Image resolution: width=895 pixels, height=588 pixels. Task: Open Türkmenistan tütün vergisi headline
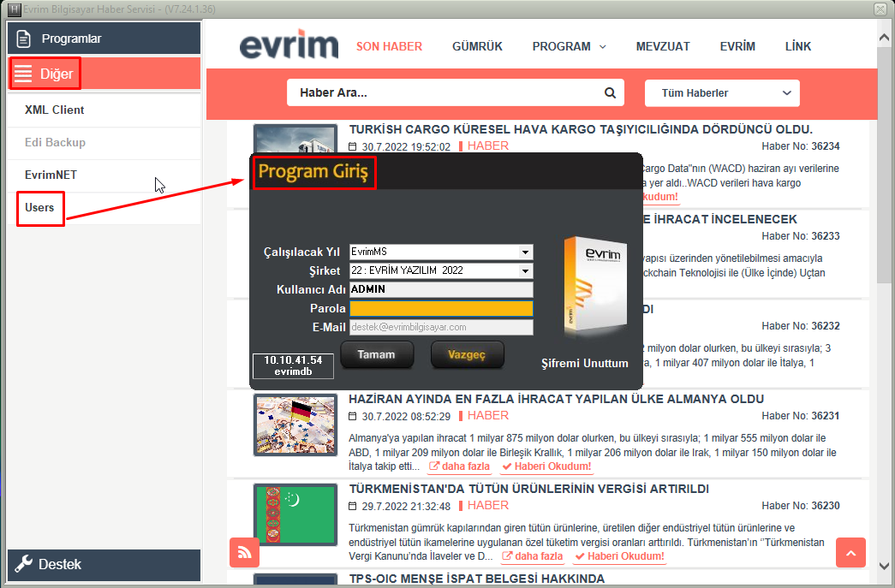529,490
